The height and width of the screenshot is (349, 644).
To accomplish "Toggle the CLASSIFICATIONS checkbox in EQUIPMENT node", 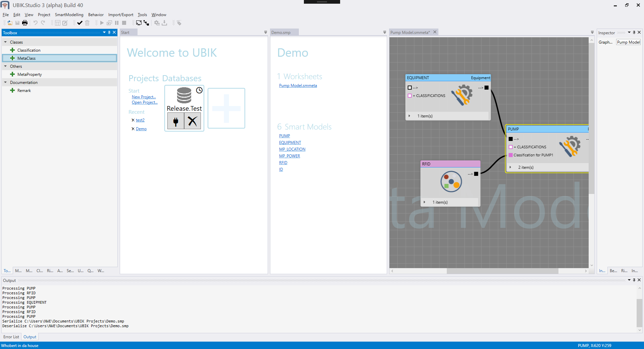I will coord(410,96).
